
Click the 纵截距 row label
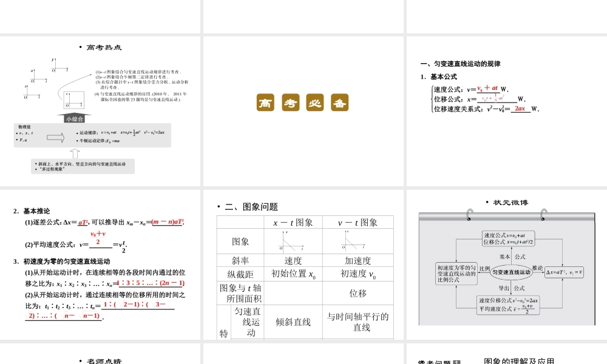coord(240,274)
